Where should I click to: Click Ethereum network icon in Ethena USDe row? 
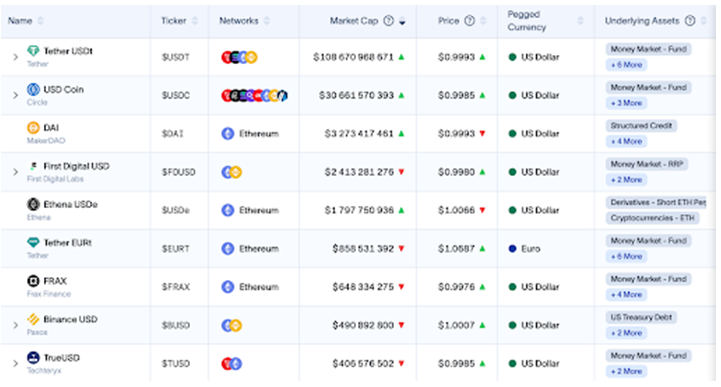pos(228,210)
